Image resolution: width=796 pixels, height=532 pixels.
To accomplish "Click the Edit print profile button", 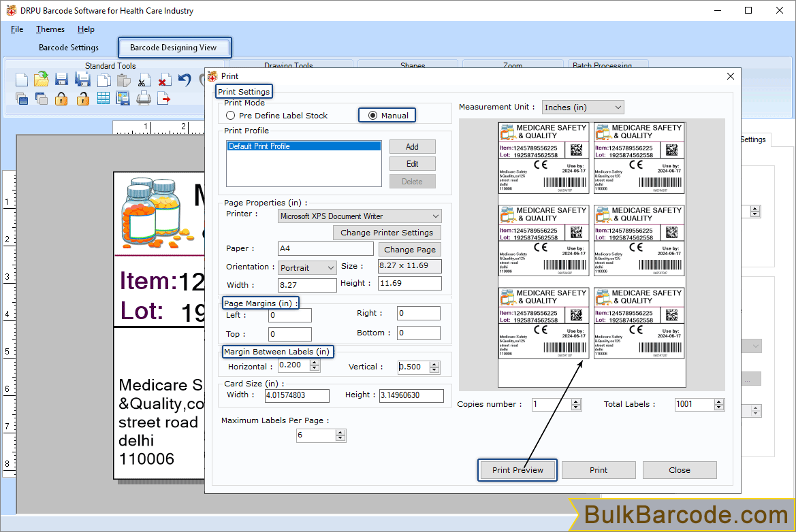I will 412,164.
